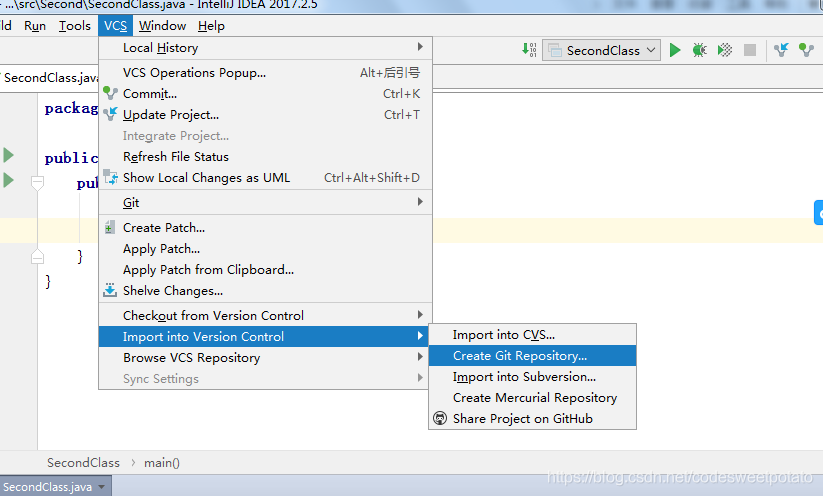This screenshot has height=496, width=823.
Task: Choose Create Git Repository... submenu item
Action: tap(532, 356)
